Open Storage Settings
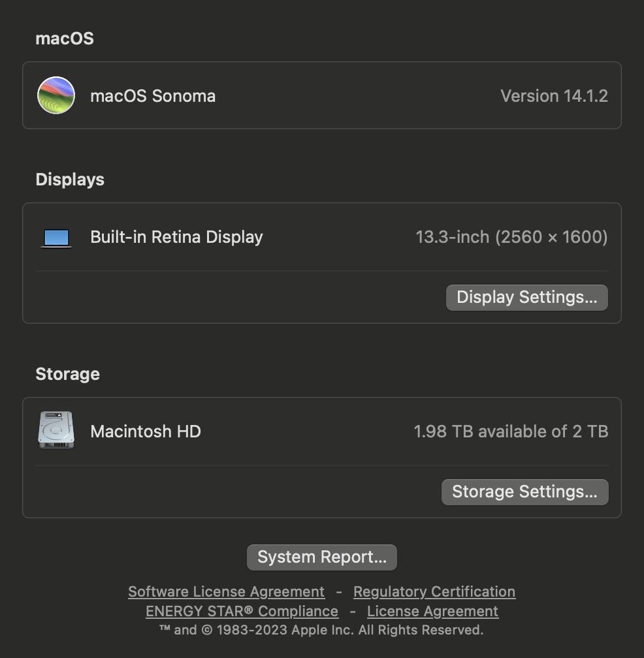The height and width of the screenshot is (658, 644). [x=524, y=492]
